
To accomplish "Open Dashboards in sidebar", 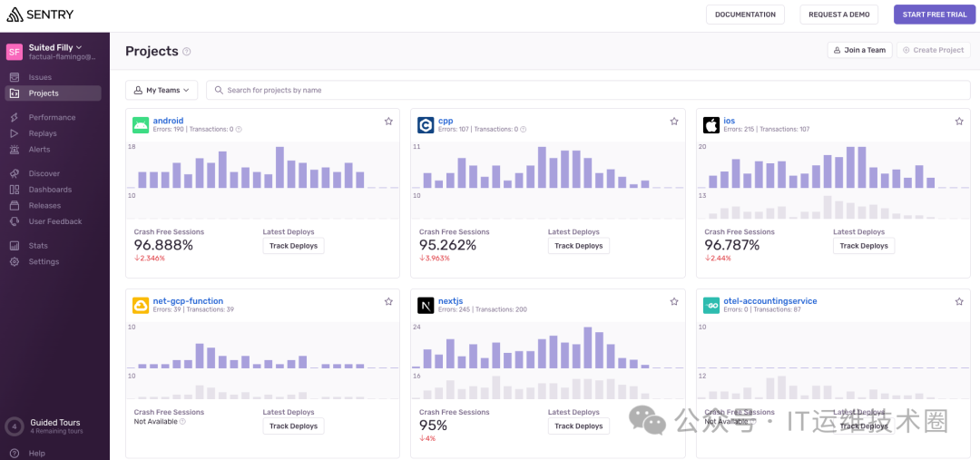I will [50, 190].
